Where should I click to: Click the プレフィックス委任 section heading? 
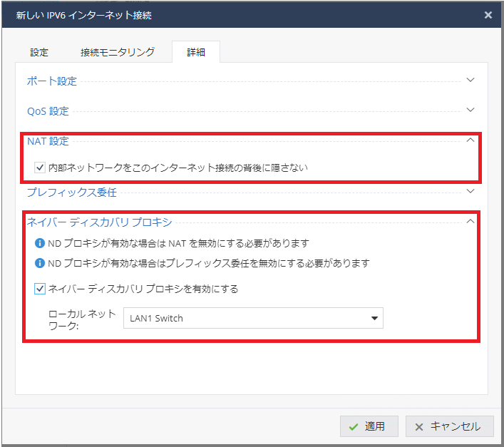(71, 192)
